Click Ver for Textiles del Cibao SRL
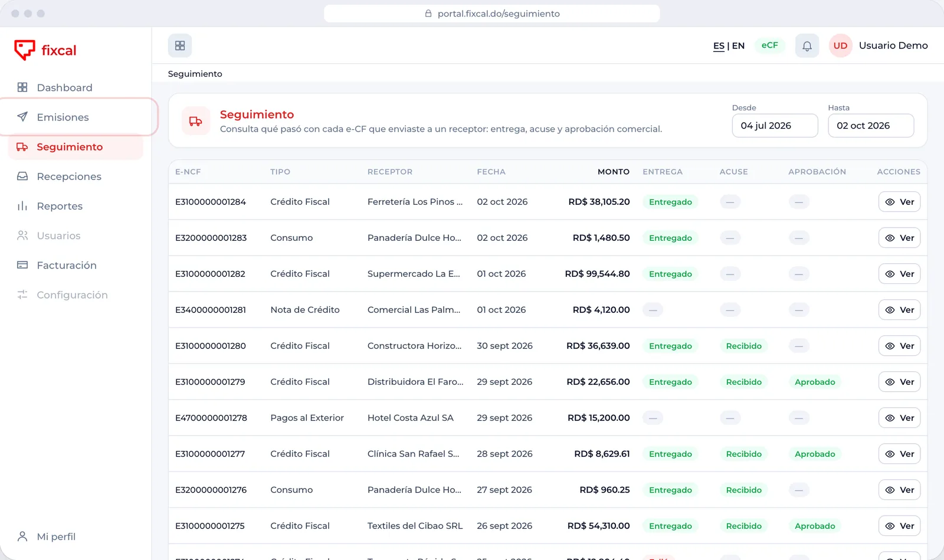The height and width of the screenshot is (560, 944). (x=899, y=526)
